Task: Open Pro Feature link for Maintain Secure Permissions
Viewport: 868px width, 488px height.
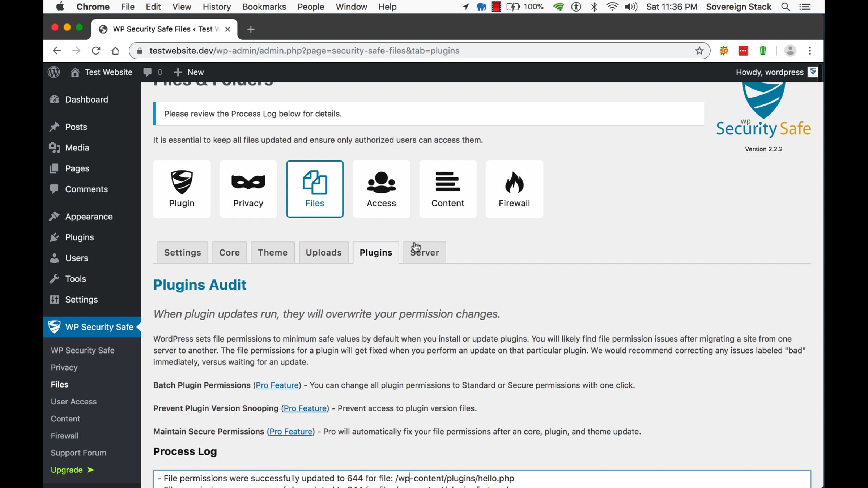Action: 291,431
